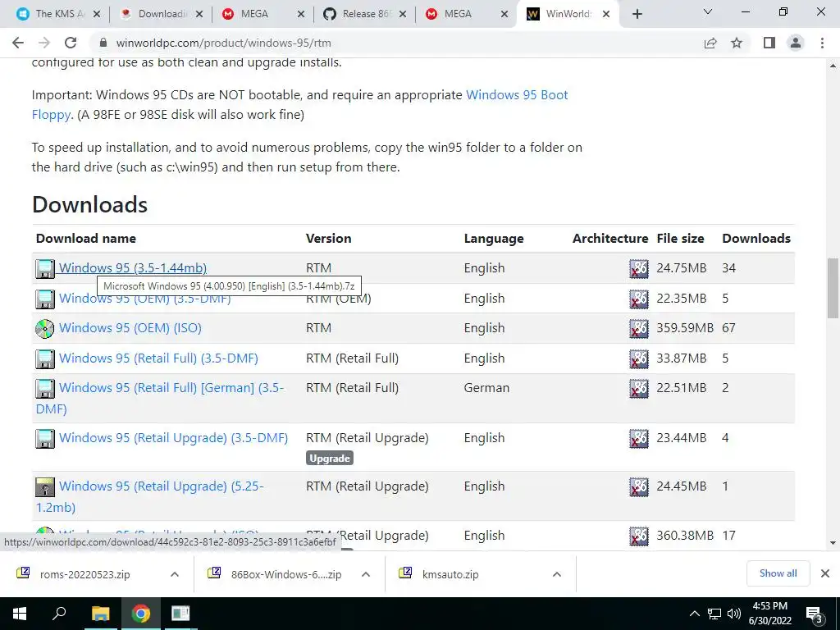The height and width of the screenshot is (630, 840).
Task: Open Windows 95 (3.5-1.44mb) download link
Action: tap(133, 268)
